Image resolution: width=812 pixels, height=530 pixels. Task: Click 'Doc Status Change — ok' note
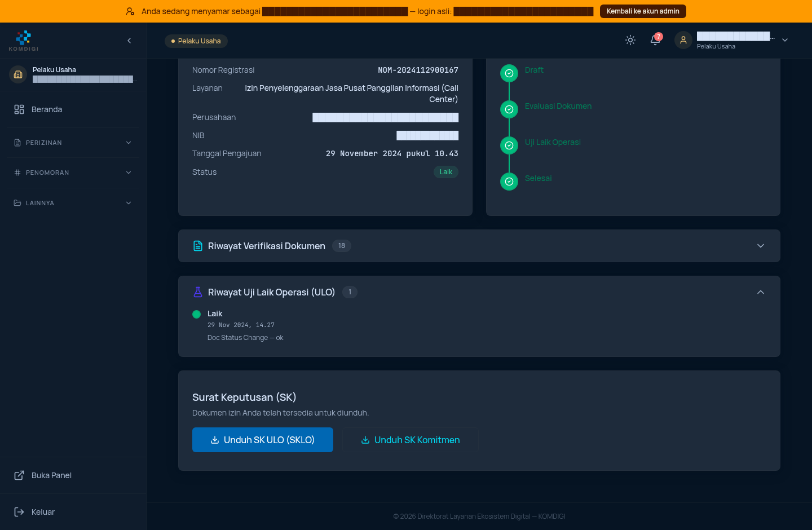[245, 338]
